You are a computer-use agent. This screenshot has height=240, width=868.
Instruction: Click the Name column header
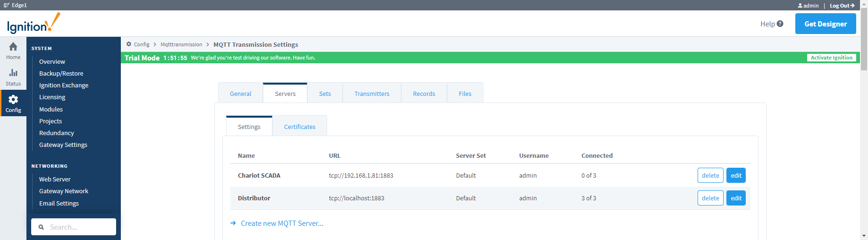point(246,155)
